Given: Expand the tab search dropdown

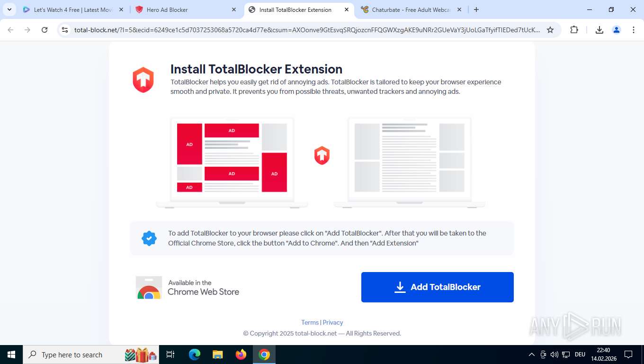Looking at the screenshot, I should coord(9,9).
